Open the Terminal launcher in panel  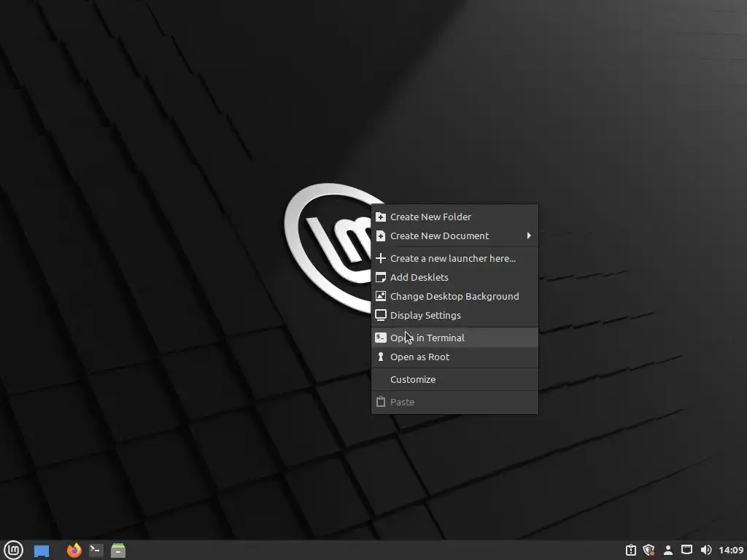click(96, 550)
